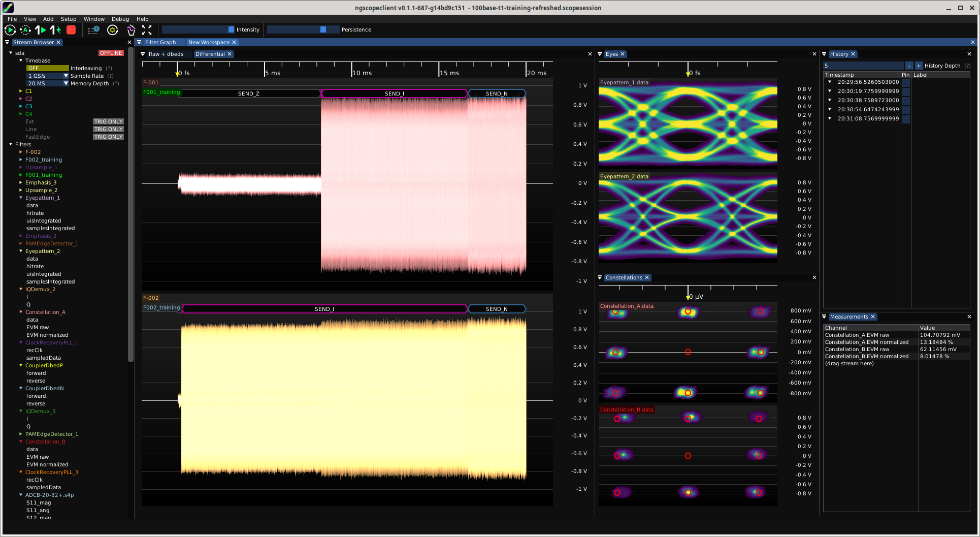980x537 pixels.
Task: Click the refresh settings gear icon
Action: pos(113,30)
